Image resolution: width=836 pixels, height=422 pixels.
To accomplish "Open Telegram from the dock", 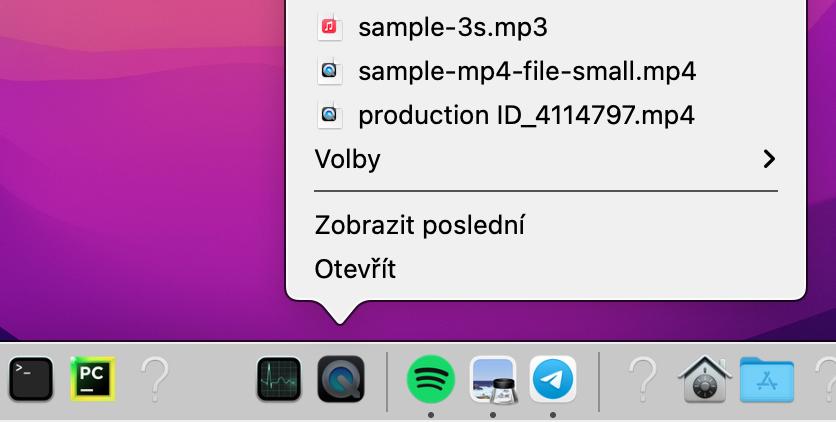I will tap(553, 380).
